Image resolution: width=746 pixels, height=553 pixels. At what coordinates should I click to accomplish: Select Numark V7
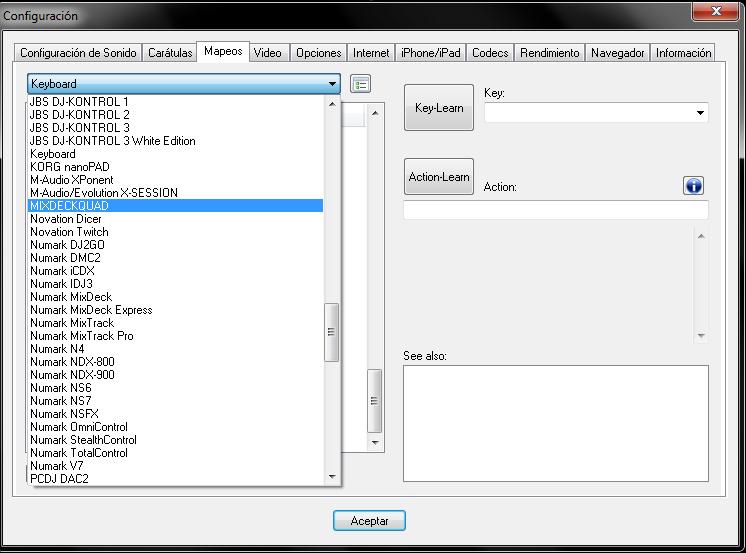176,466
